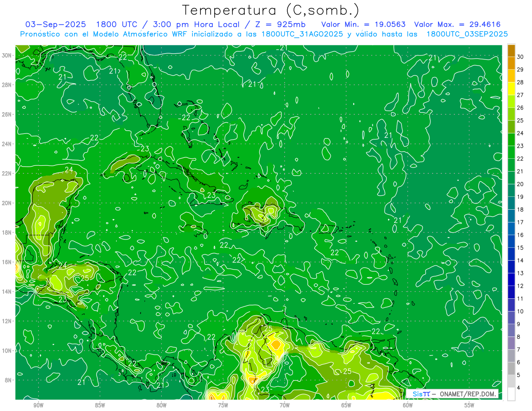Click the colorbar label '17'
Screen dimensions: 532x411
coord(520,222)
